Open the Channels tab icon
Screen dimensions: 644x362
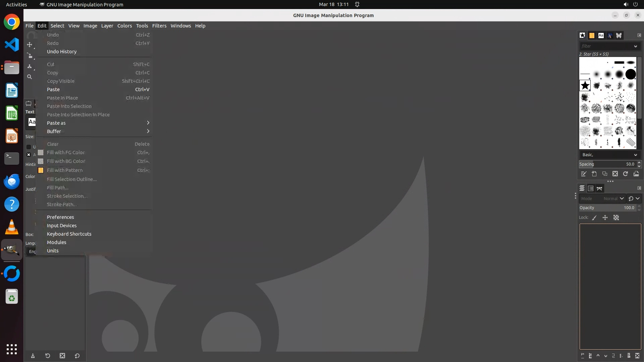tap(591, 188)
